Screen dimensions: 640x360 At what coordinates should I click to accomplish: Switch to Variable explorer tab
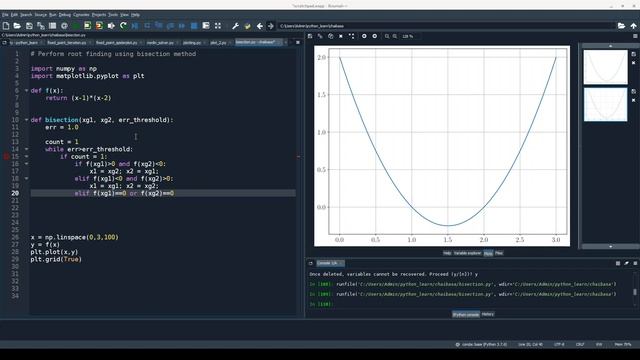coord(467,253)
